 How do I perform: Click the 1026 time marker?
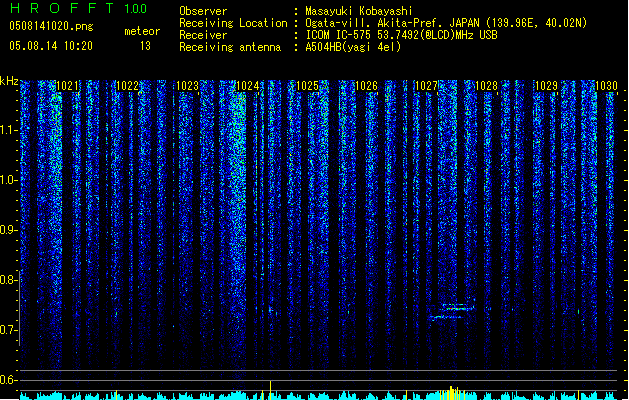point(367,86)
